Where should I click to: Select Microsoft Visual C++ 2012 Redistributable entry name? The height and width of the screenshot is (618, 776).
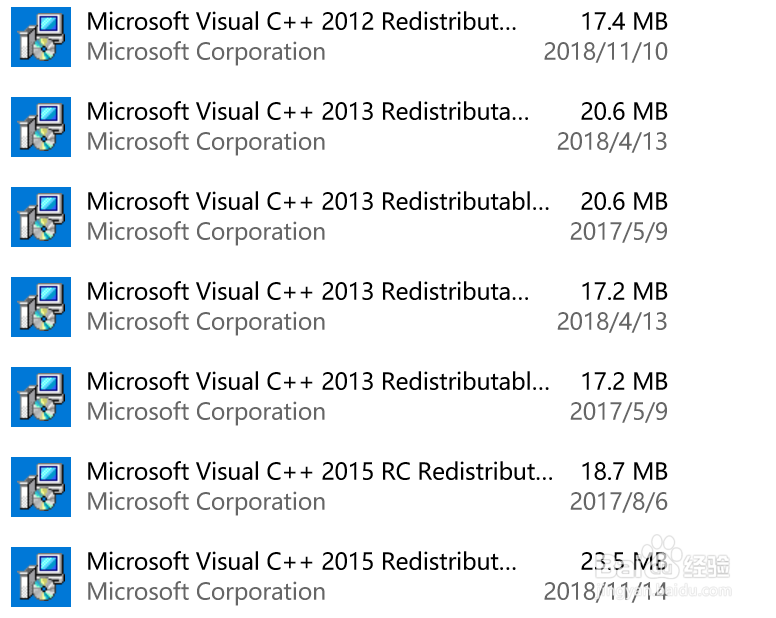click(x=302, y=22)
